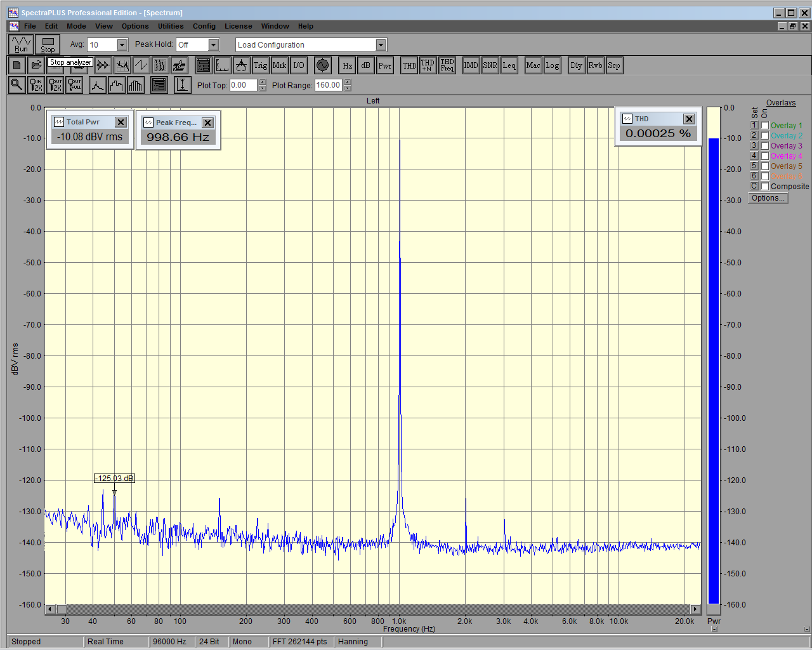The image size is (812, 650).
Task: Enable the Overlay 3 checkbox
Action: pyautogui.click(x=765, y=146)
